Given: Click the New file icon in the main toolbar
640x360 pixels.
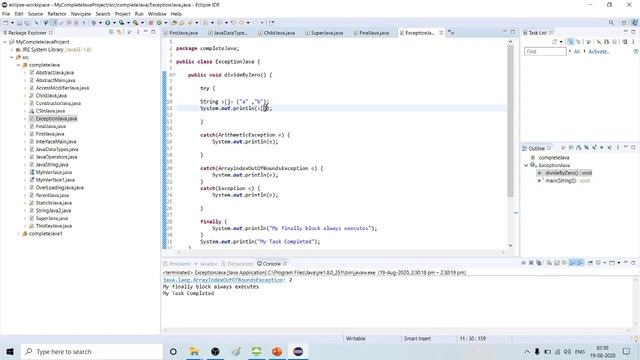Looking at the screenshot, I should pyautogui.click(x=5, y=23).
